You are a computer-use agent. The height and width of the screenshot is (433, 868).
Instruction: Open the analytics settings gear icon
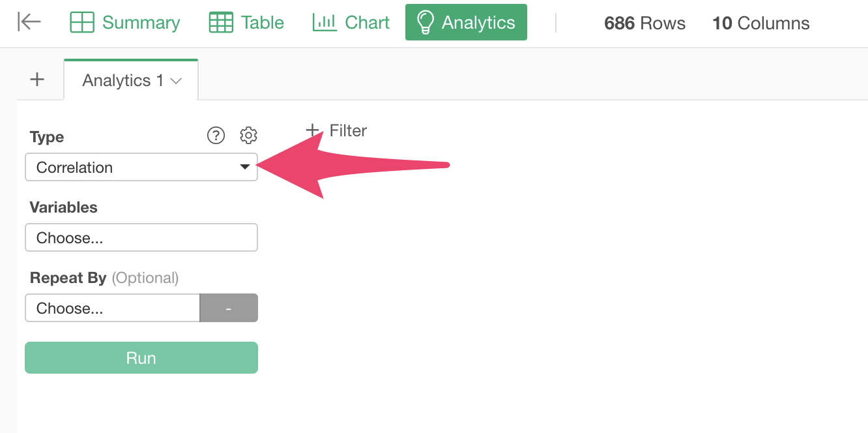(248, 135)
